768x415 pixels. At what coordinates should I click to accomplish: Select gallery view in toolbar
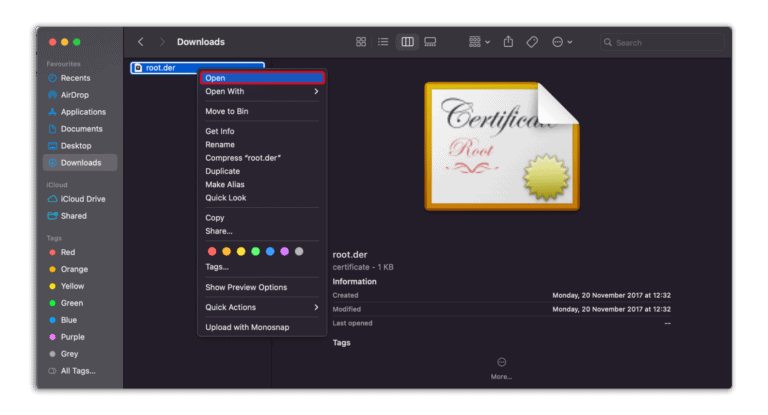pyautogui.click(x=430, y=42)
